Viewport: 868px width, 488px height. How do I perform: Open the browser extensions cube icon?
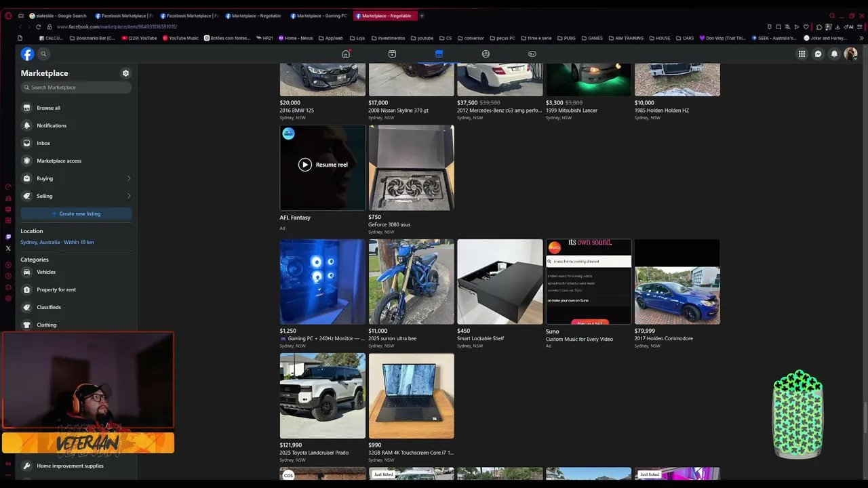(819, 27)
